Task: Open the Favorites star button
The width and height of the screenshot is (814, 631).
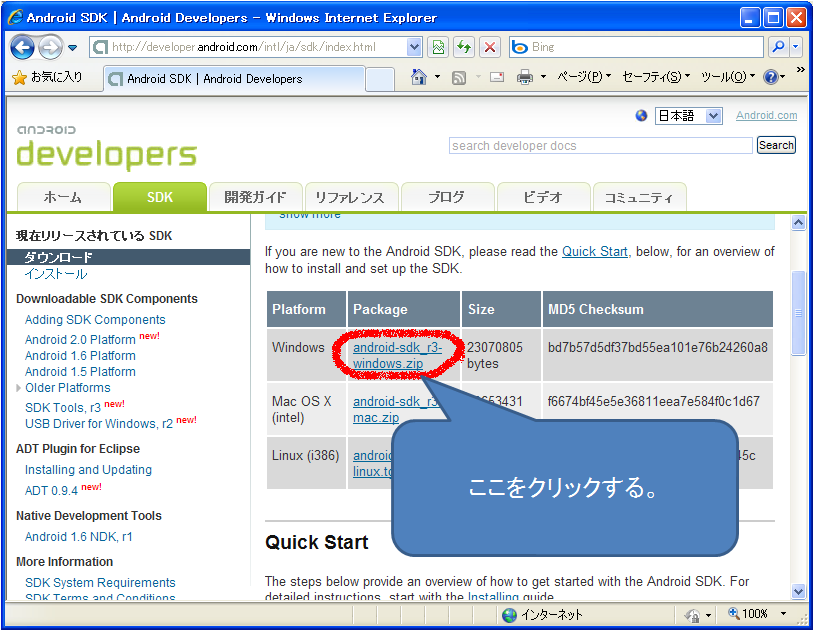Action: click(x=47, y=78)
